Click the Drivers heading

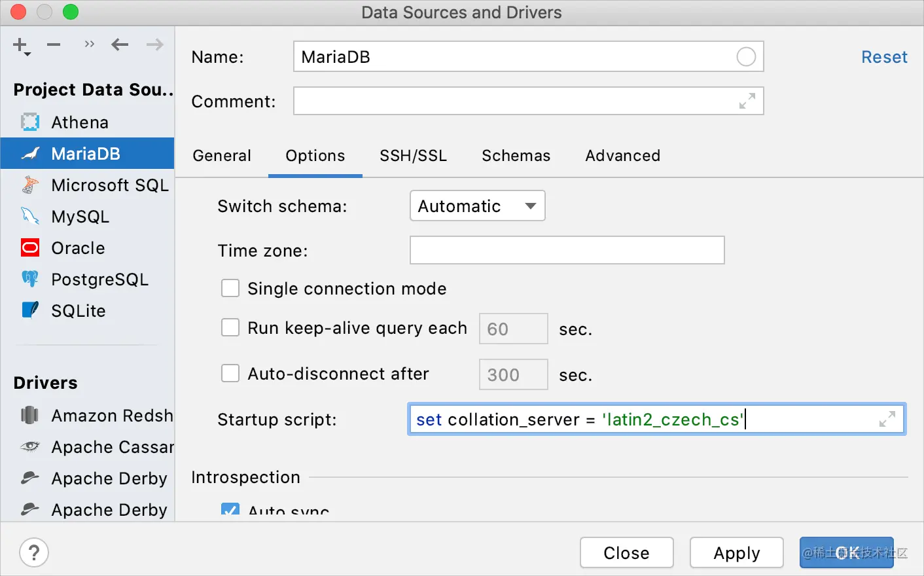45,383
